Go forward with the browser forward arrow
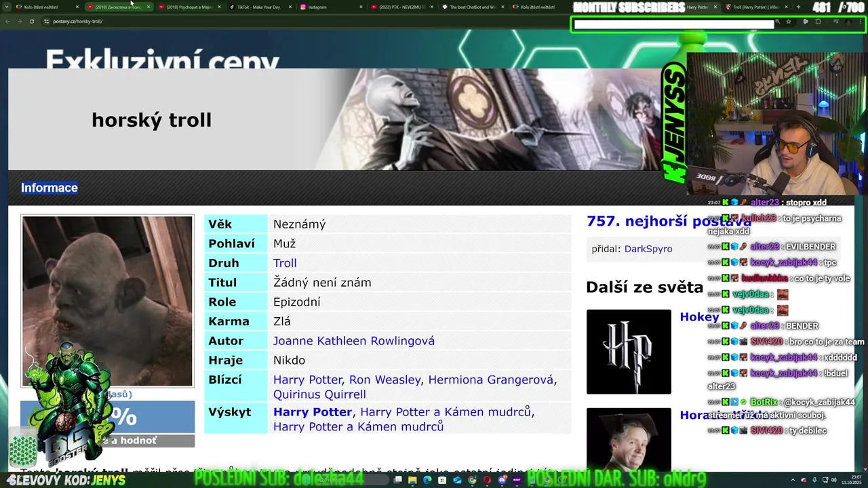 [x=19, y=21]
